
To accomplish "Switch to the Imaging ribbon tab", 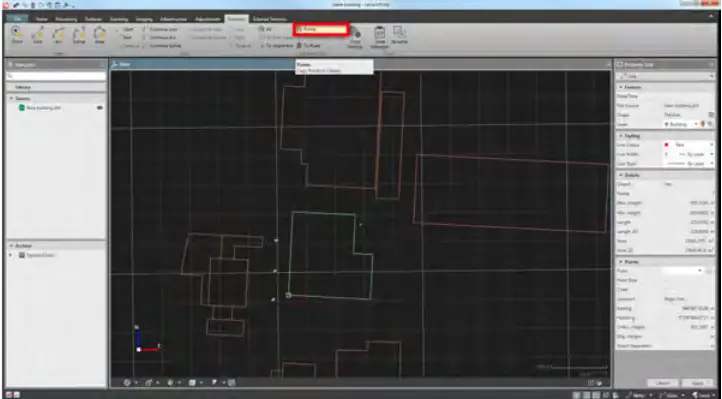I will [144, 19].
